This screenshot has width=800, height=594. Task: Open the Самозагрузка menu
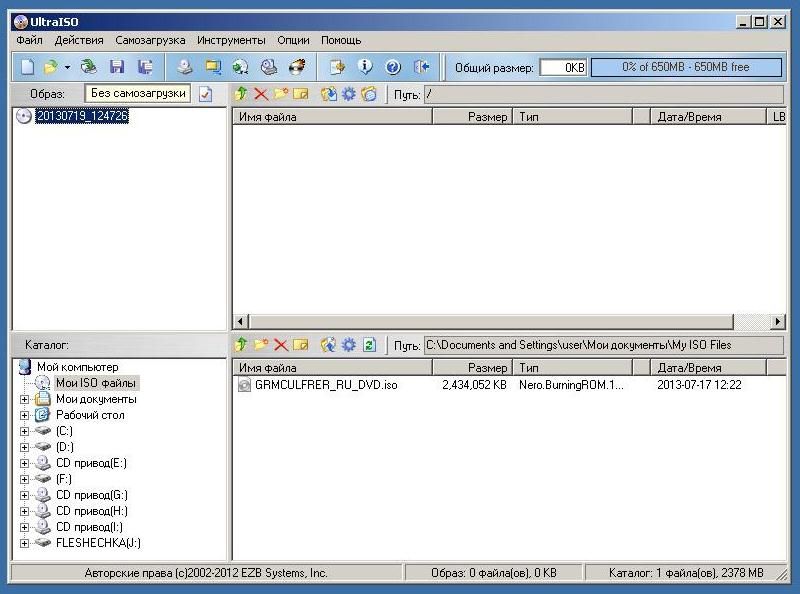coord(150,40)
